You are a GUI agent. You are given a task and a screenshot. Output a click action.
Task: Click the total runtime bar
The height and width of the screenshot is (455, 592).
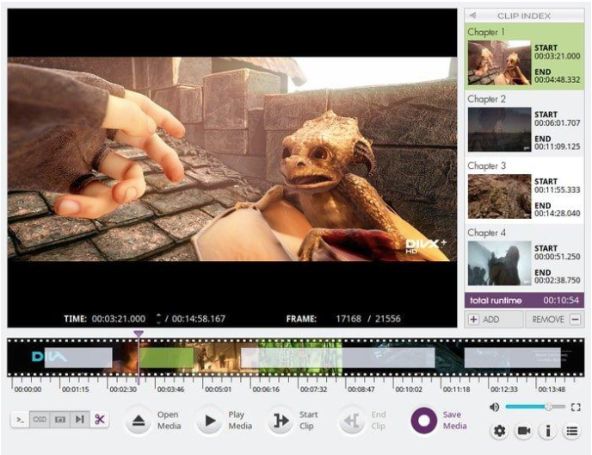coord(524,301)
